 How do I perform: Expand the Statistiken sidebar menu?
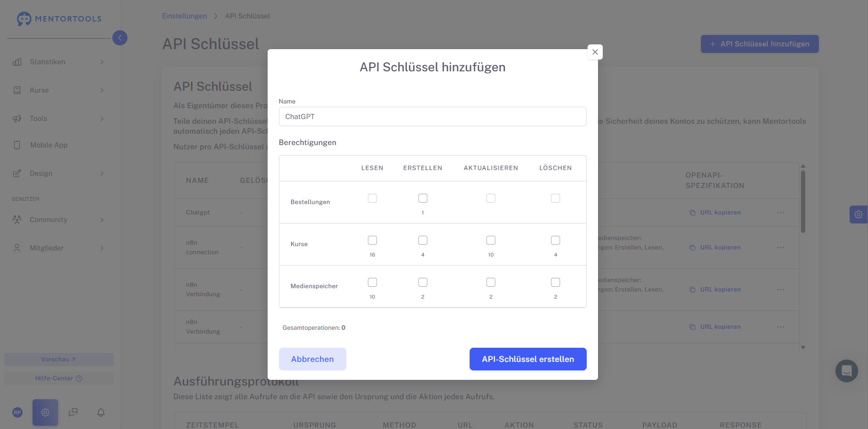[x=58, y=62]
